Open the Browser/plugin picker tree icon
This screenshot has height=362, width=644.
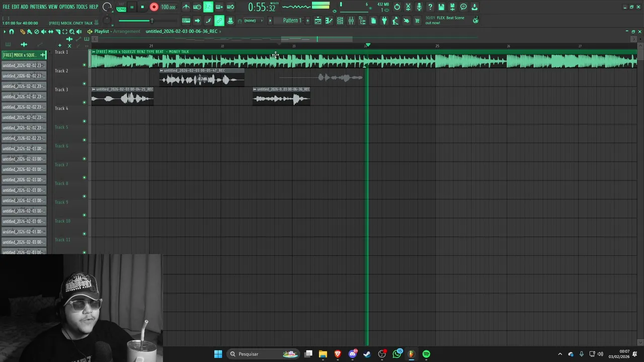[x=362, y=21]
